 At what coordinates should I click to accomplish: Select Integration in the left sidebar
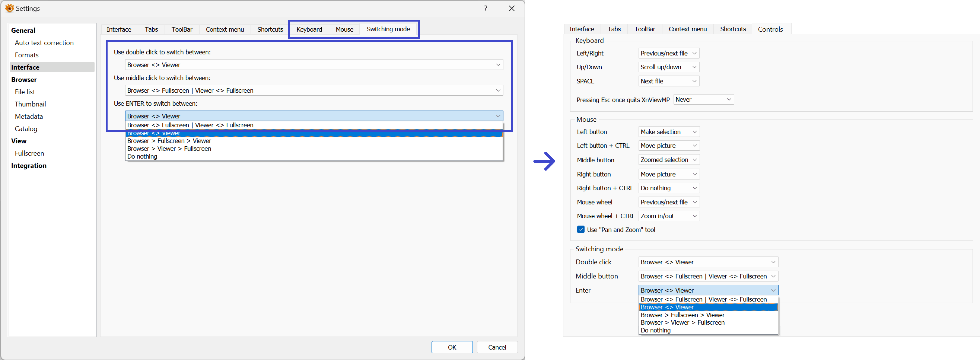(29, 166)
